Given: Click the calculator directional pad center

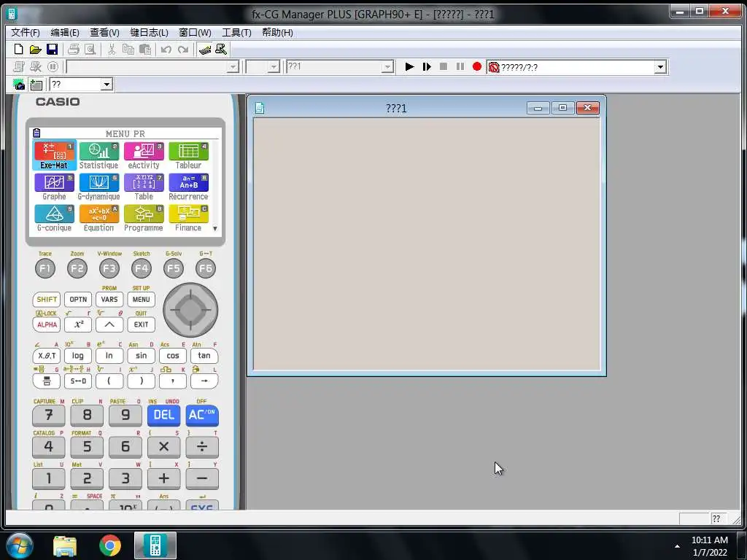Looking at the screenshot, I should pyautogui.click(x=190, y=310).
